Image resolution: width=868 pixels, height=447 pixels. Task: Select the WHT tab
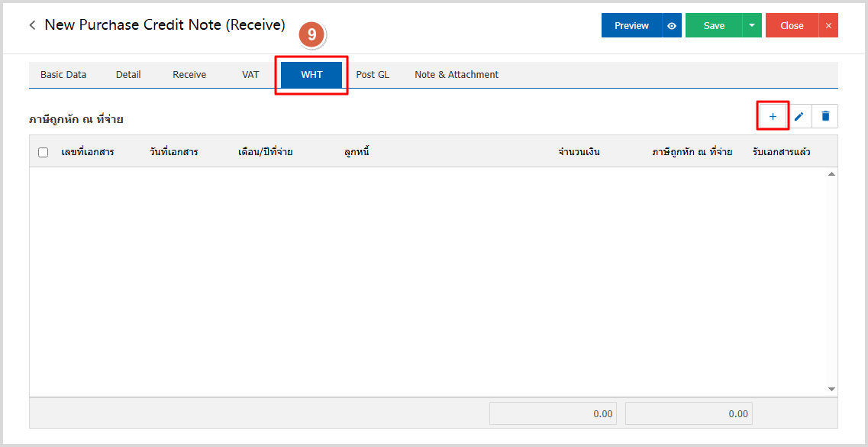click(311, 75)
